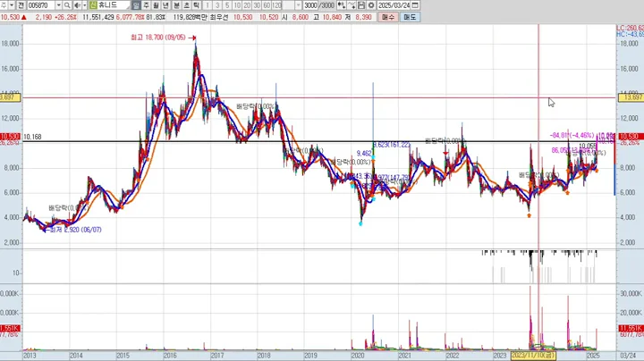Viewport: 644px width, 361px height.
Task: Switch to monthly 월 chart period
Action: (x=156, y=5)
